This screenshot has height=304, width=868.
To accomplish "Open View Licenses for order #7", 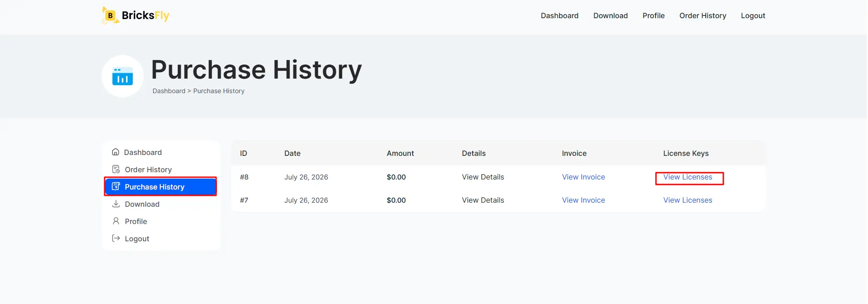I will [x=687, y=200].
